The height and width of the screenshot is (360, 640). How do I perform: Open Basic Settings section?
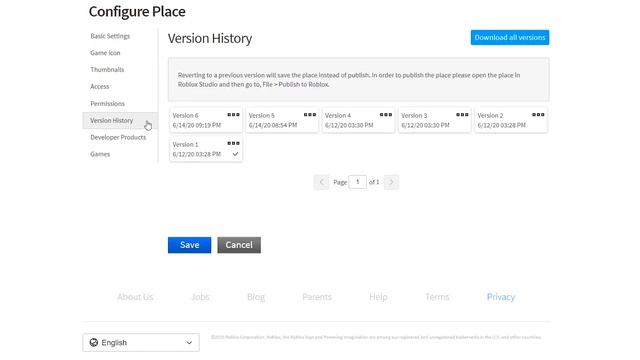click(x=110, y=36)
